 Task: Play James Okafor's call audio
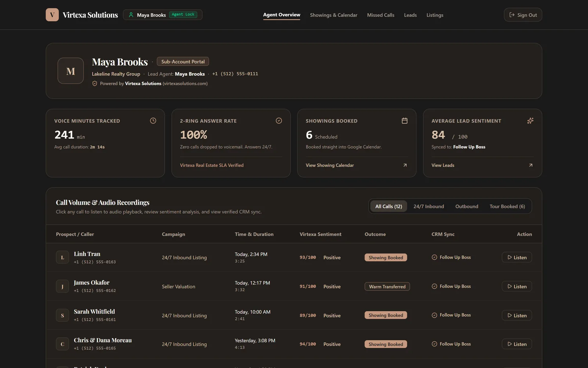tap(517, 286)
